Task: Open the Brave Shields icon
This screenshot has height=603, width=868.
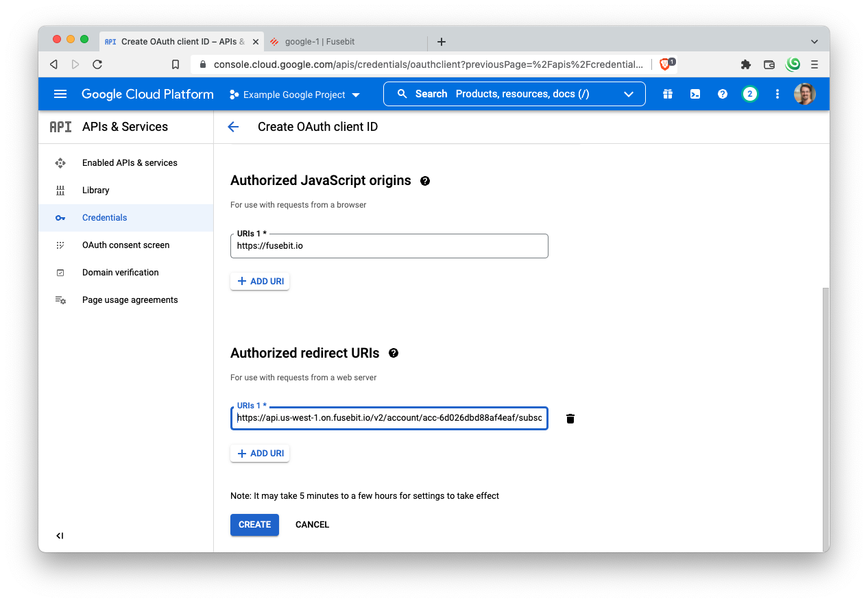Action: tap(666, 64)
